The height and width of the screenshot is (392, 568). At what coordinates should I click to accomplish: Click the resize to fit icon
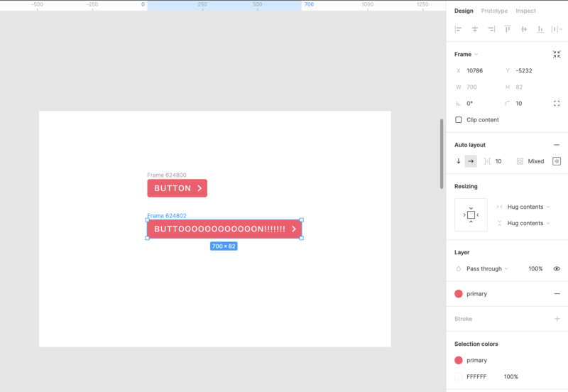point(557,54)
